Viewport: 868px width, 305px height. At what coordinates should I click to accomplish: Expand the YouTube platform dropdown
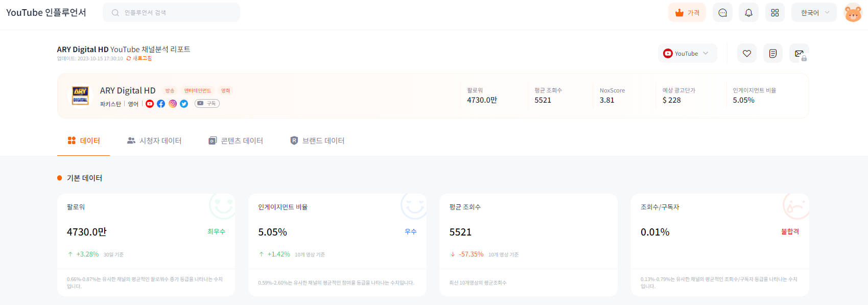687,53
